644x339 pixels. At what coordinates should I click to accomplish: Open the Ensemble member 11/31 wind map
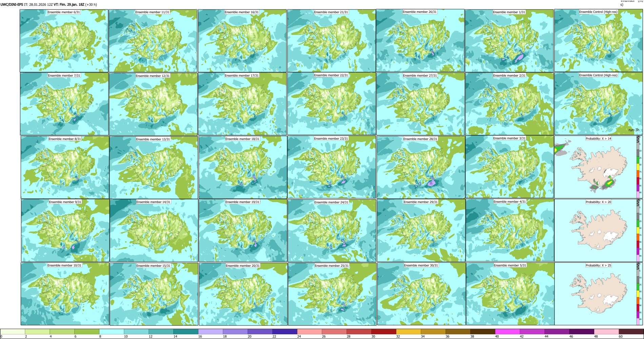[x=153, y=41]
